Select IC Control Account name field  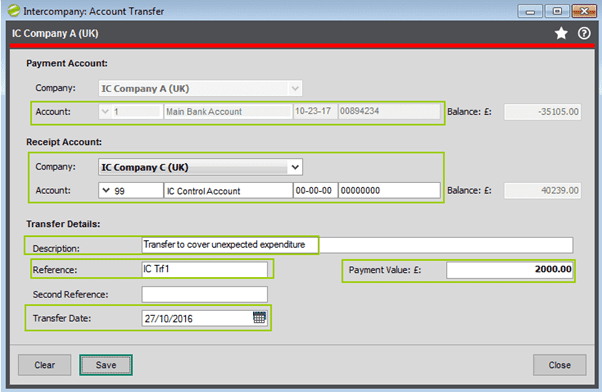coord(228,190)
